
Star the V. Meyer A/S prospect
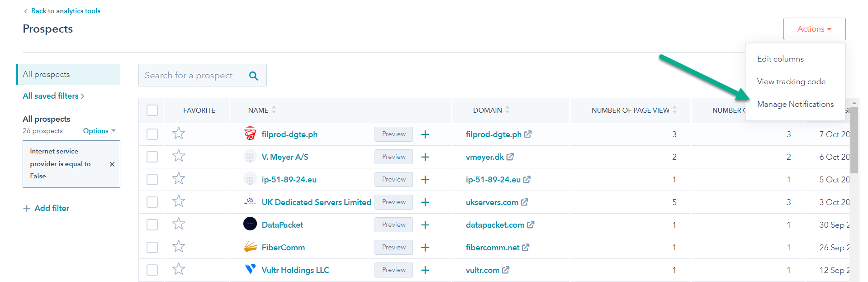[x=179, y=156]
